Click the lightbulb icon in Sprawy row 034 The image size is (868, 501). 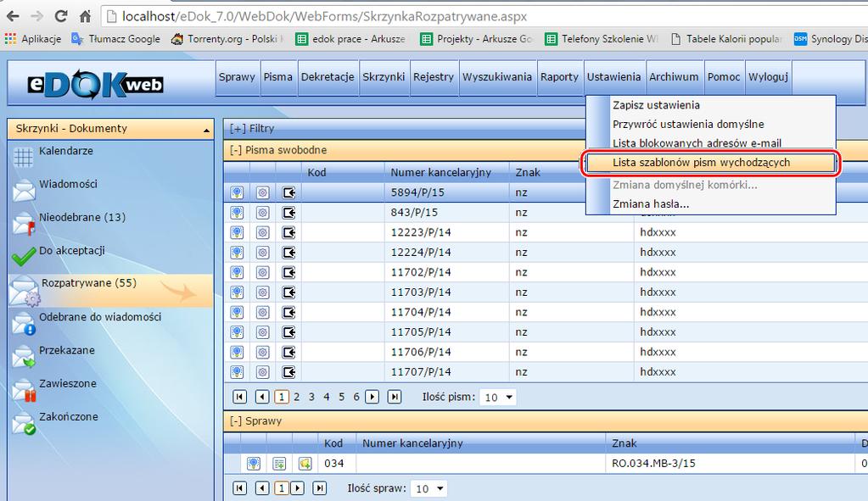point(254,464)
